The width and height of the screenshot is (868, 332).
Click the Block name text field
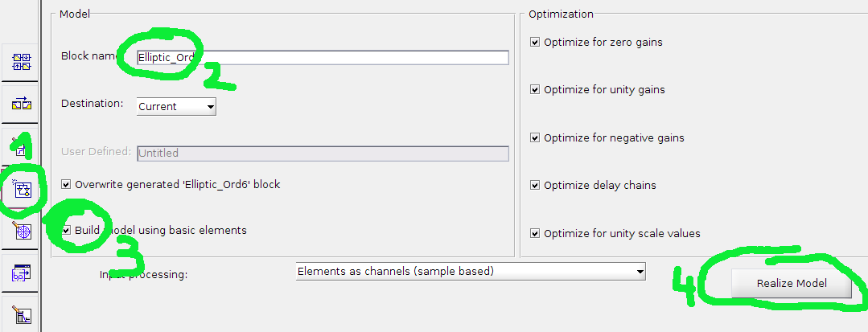pyautogui.click(x=322, y=57)
